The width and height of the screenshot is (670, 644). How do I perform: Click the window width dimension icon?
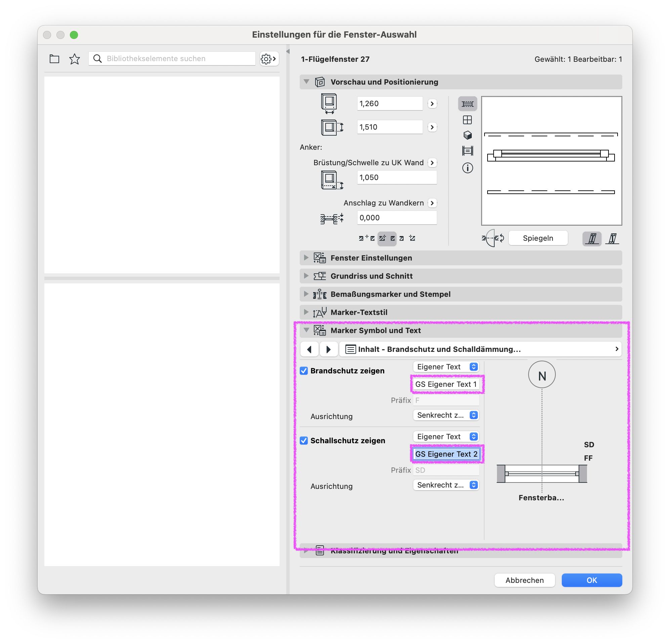(329, 104)
